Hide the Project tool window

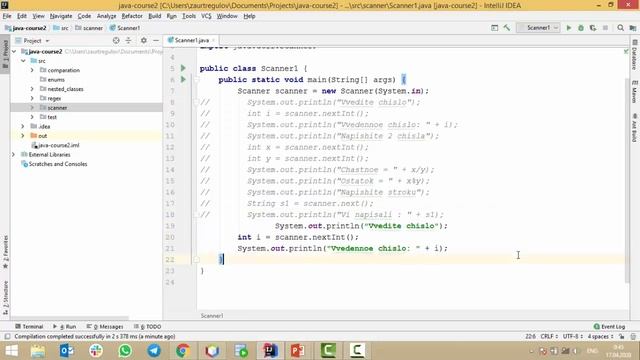156,40
